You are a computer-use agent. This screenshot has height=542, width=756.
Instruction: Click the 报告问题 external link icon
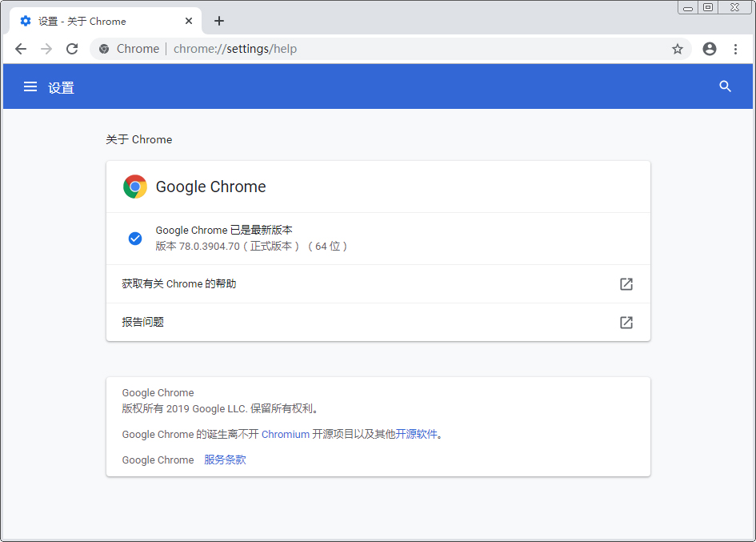click(x=626, y=322)
